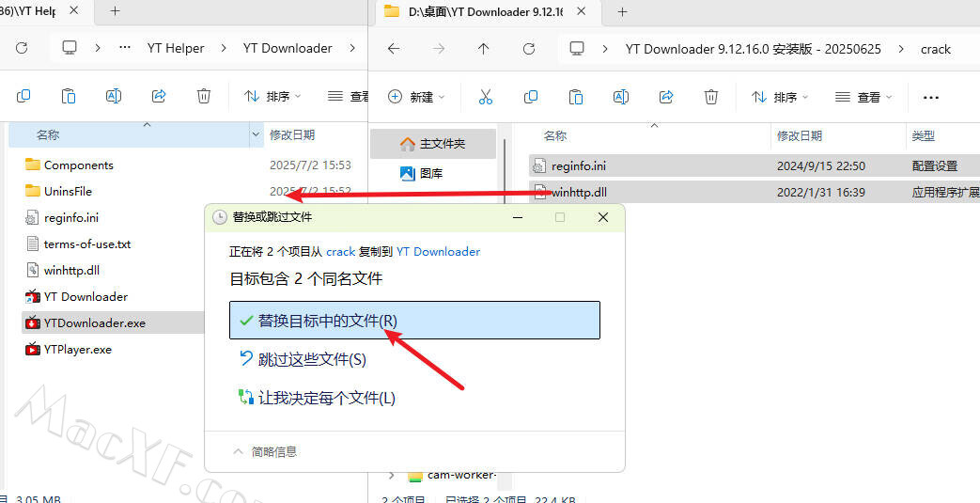980x503 pixels.
Task: Expand 简略信息 in replace dialog
Action: click(265, 451)
